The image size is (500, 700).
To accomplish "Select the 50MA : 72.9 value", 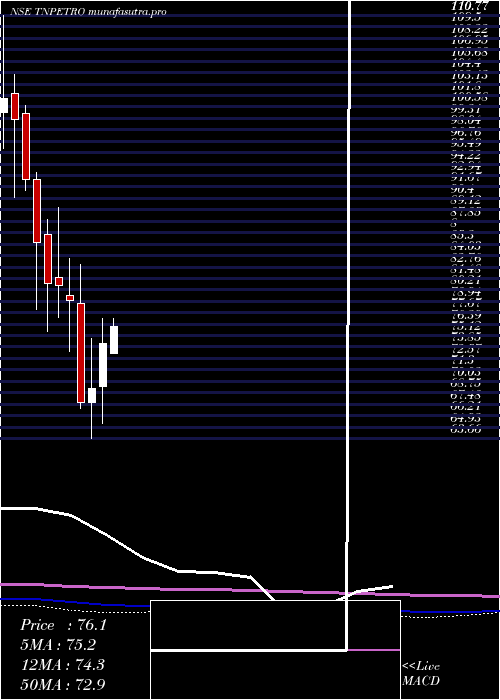I will click(63, 684).
